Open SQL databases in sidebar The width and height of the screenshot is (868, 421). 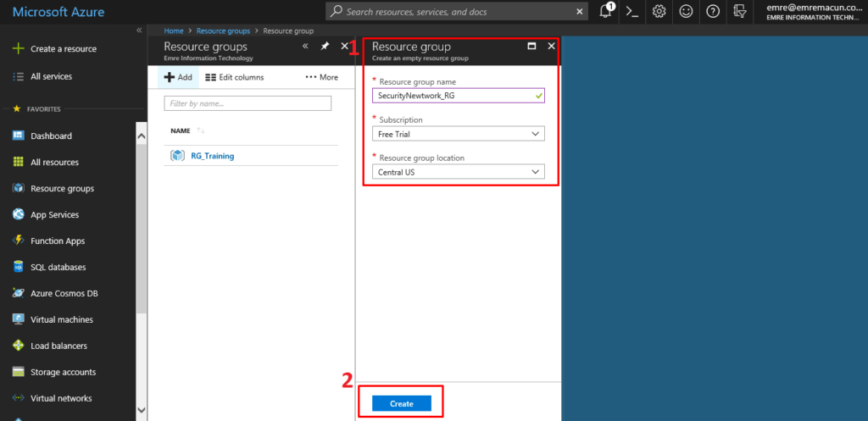tap(58, 267)
